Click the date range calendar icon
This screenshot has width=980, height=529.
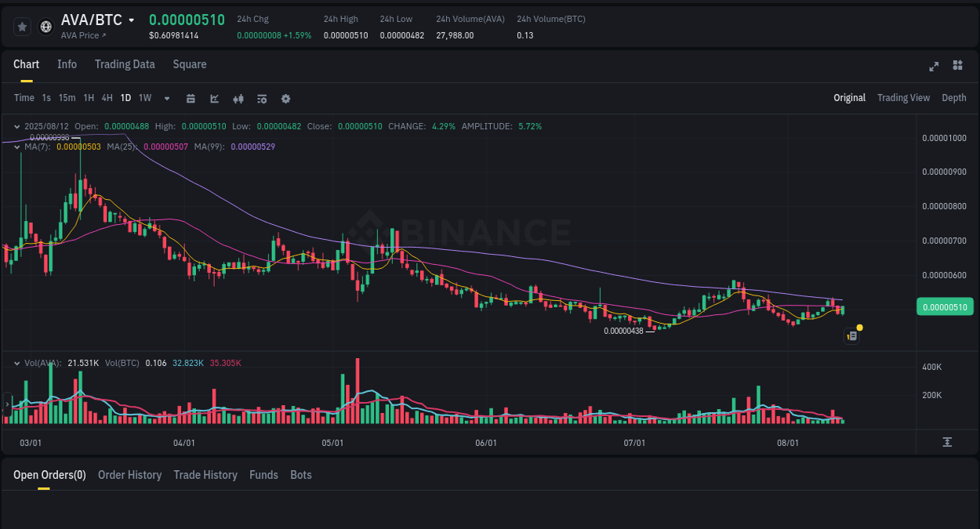191,98
